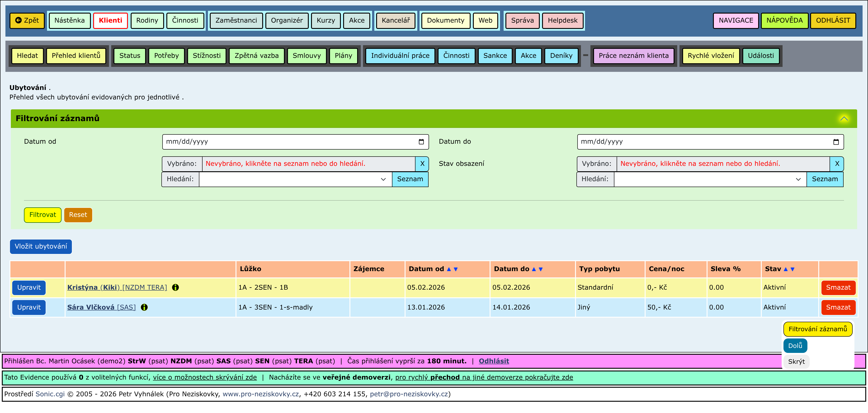Open the Deníky tab
This screenshot has height=413, width=868.
561,56
